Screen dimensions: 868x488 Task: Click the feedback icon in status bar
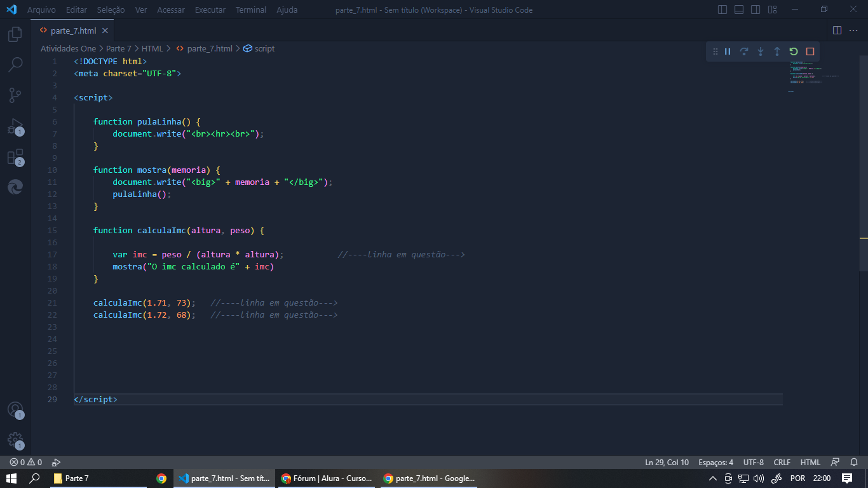pos(836,462)
